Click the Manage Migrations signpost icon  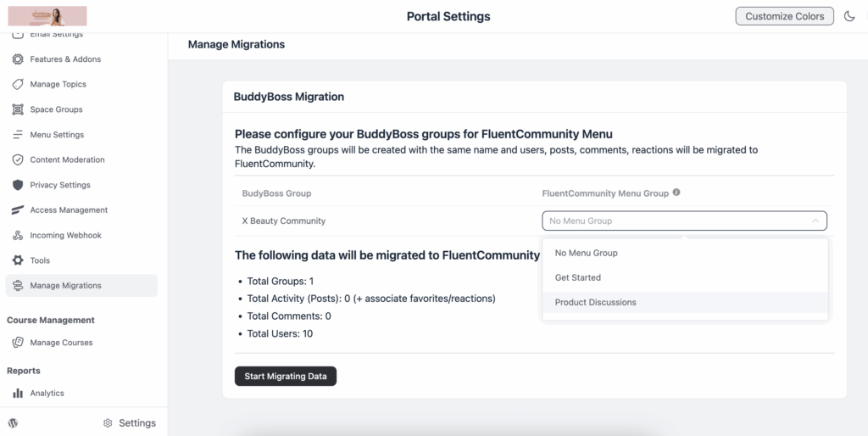18,285
